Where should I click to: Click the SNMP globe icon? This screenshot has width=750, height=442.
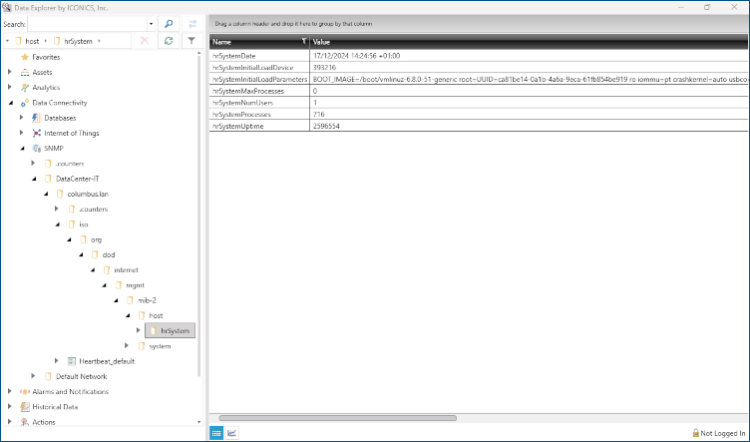(36, 149)
